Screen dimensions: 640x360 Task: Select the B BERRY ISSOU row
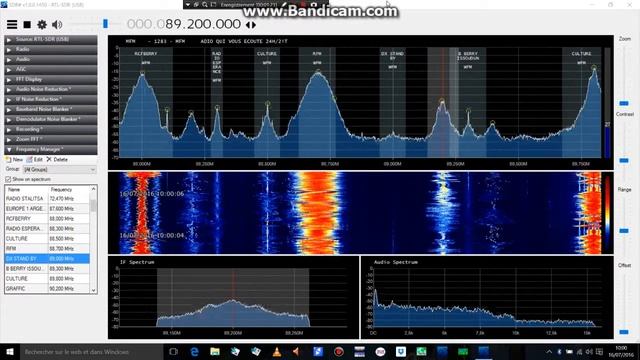[x=47, y=269]
